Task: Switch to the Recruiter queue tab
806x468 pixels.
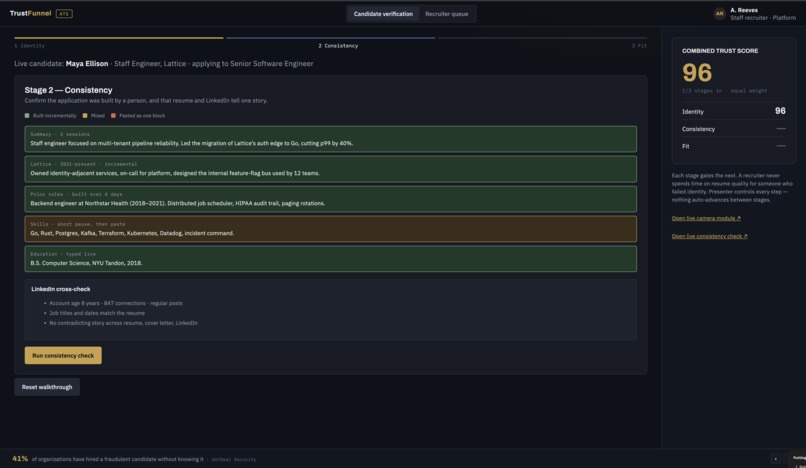Action: [446, 14]
